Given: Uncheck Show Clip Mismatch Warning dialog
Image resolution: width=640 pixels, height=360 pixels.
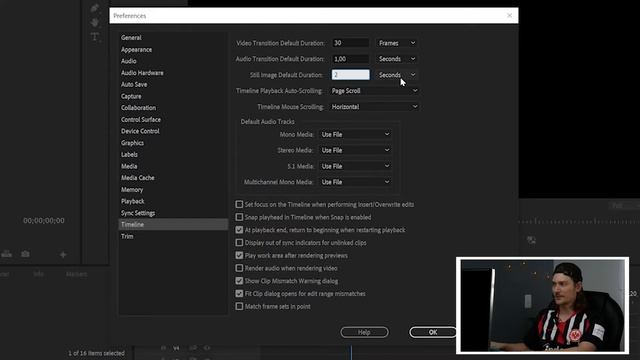Looking at the screenshot, I should point(239,280).
